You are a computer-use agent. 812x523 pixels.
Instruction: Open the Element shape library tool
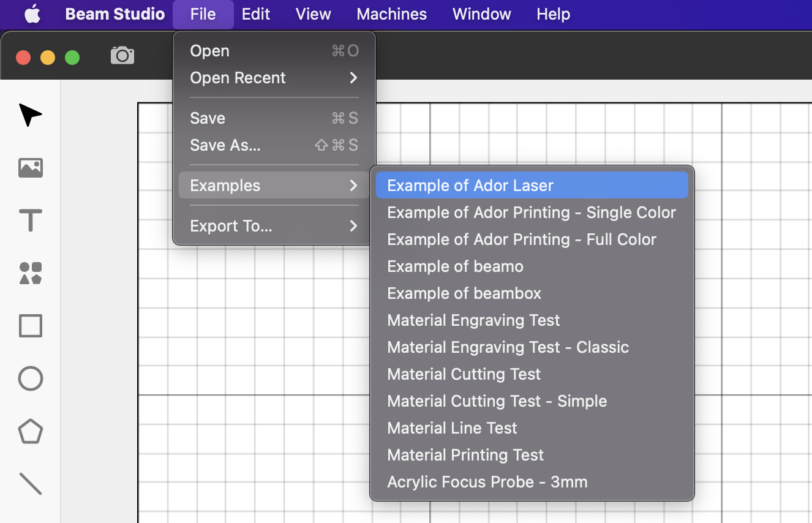30,273
